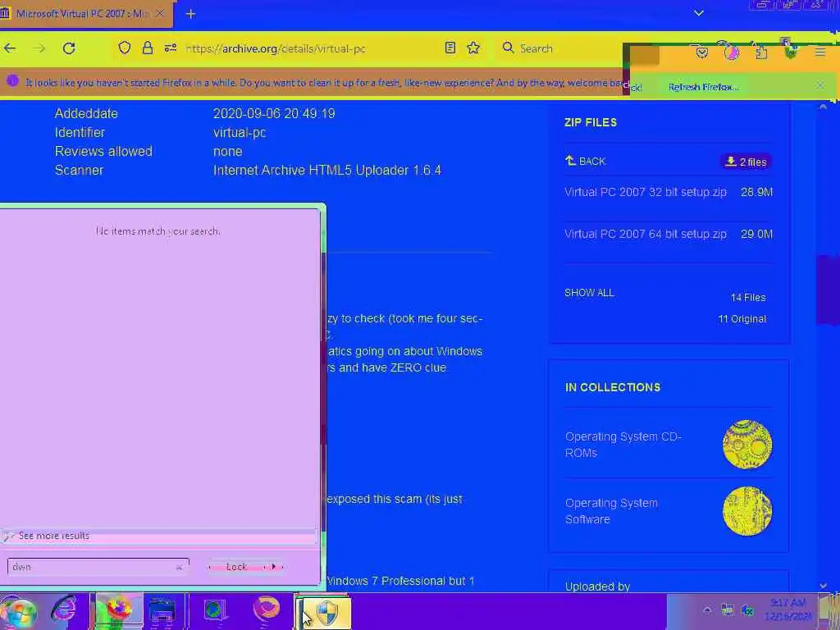Click the round swirl browser taskbar icon
This screenshot has height=630, width=840.
(x=267, y=609)
